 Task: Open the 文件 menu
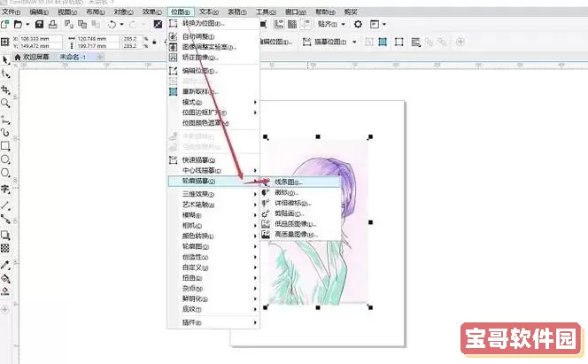12,12
